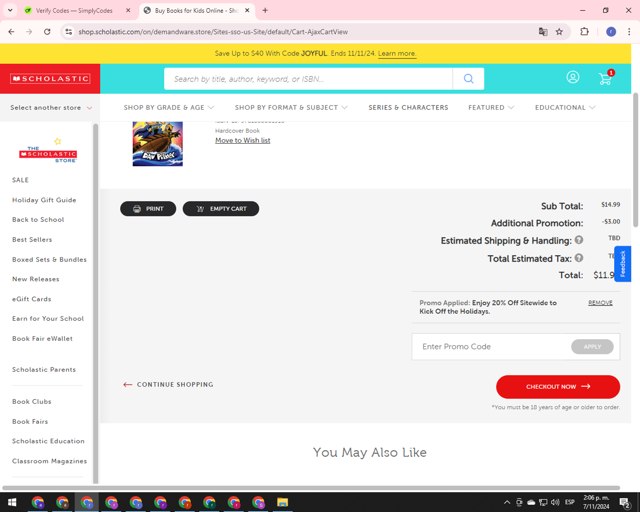This screenshot has width=640, height=512.
Task: Expand Shop by Format & Subject menu
Action: pos(291,107)
